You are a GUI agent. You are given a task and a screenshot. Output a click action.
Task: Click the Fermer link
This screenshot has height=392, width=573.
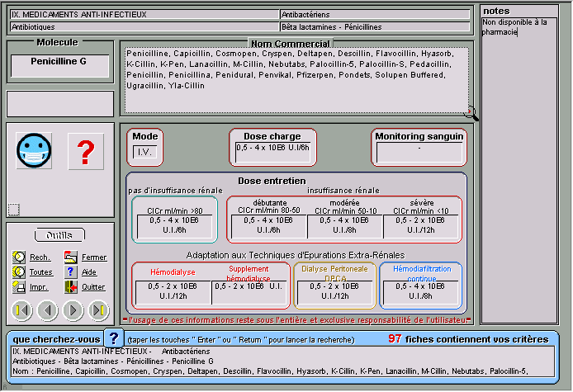click(x=94, y=257)
